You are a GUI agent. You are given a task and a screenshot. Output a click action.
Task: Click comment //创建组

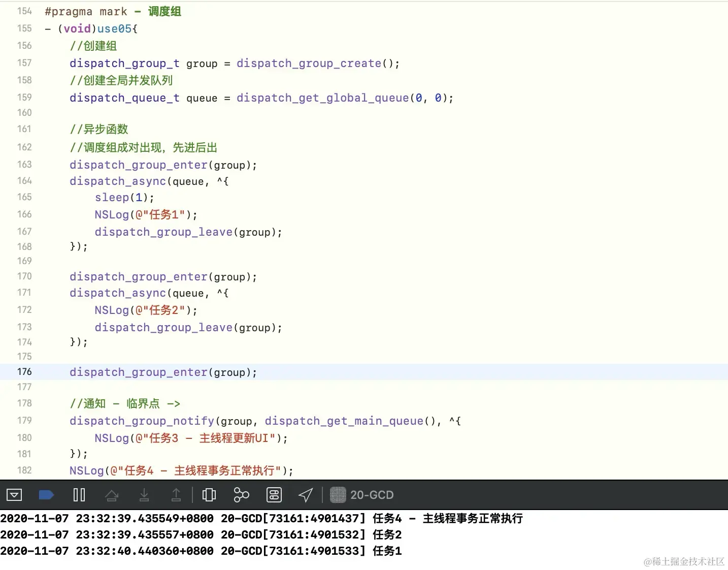93,46
